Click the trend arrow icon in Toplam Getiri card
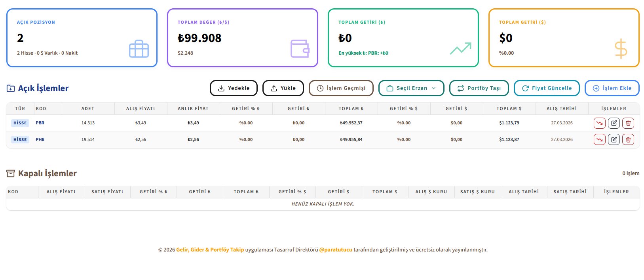This screenshot has height=280, width=644. point(460,48)
